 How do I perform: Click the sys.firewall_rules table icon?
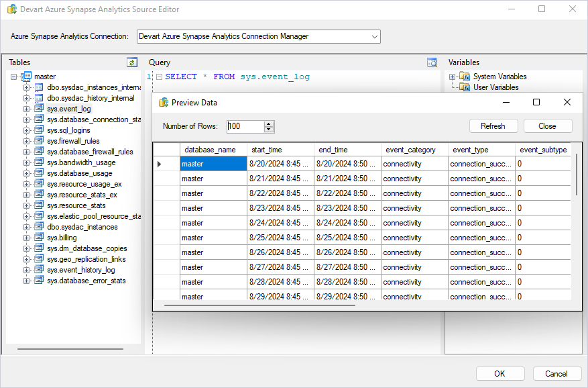pyautogui.click(x=39, y=141)
